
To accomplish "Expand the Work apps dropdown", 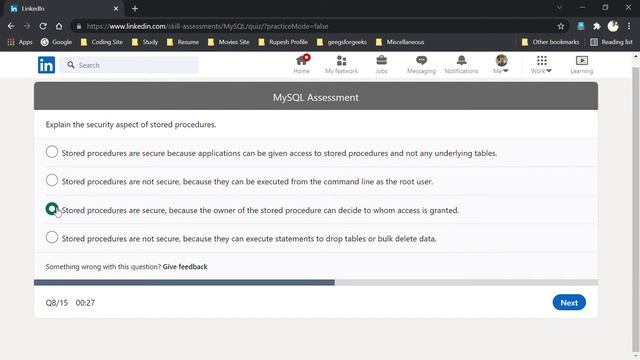I will click(541, 64).
